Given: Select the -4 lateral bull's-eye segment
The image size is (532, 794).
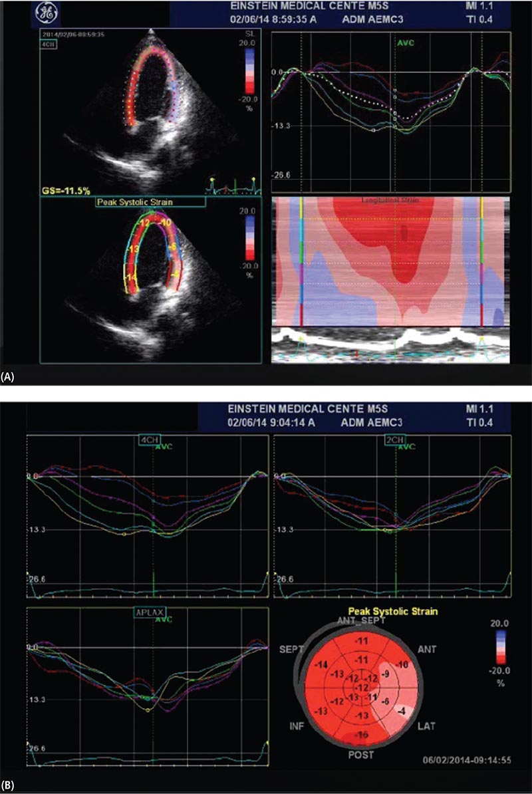Looking at the screenshot, I should [400, 713].
